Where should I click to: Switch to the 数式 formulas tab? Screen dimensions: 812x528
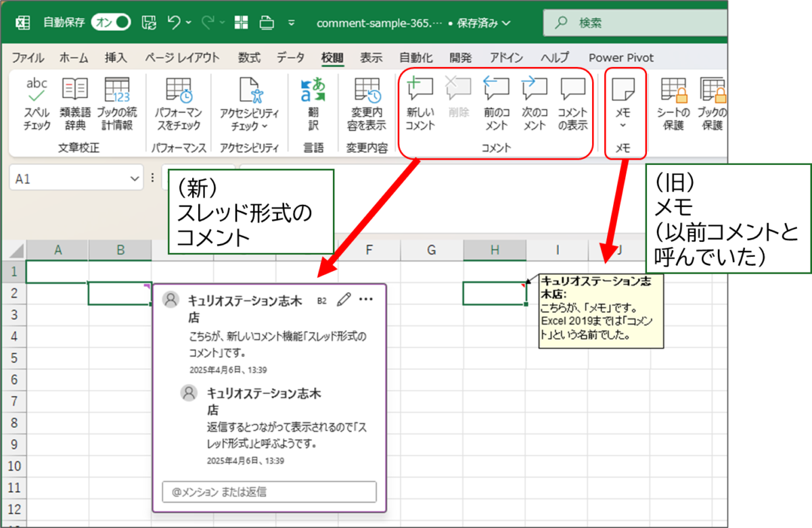249,57
